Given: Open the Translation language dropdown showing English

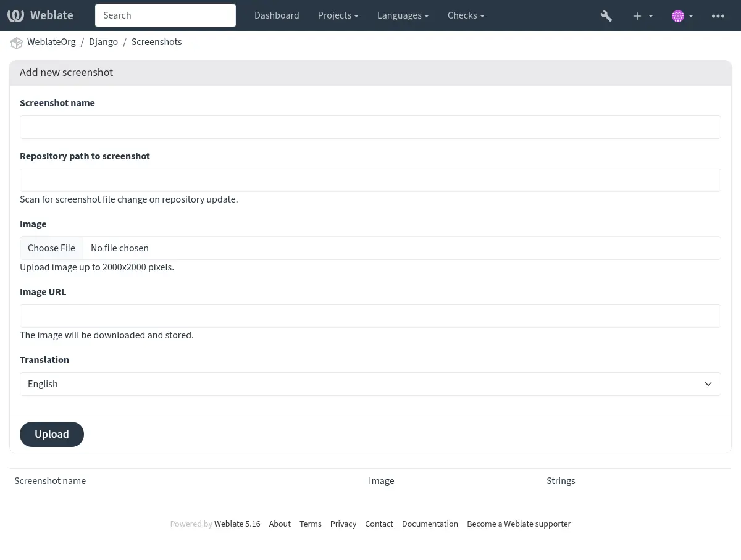Looking at the screenshot, I should [371, 383].
